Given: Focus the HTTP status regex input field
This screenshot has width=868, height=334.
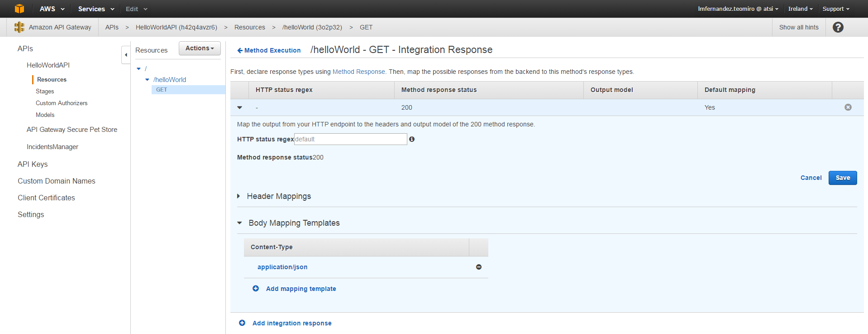Looking at the screenshot, I should (x=351, y=139).
